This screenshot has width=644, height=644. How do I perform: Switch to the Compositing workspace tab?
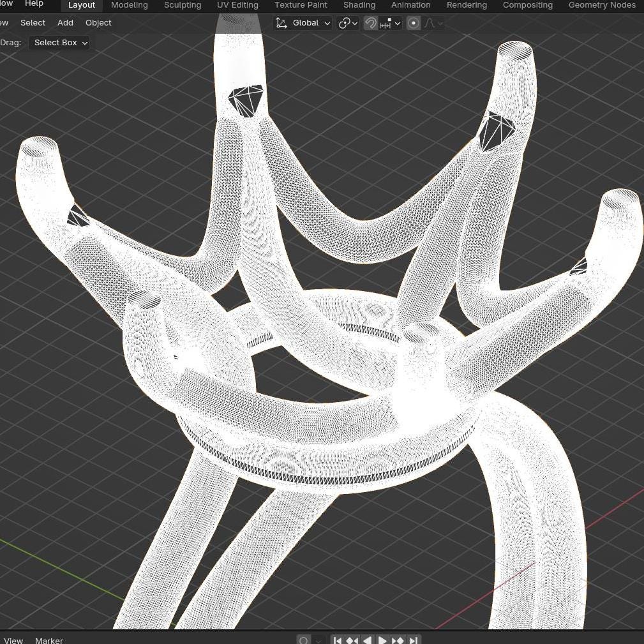pyautogui.click(x=527, y=5)
